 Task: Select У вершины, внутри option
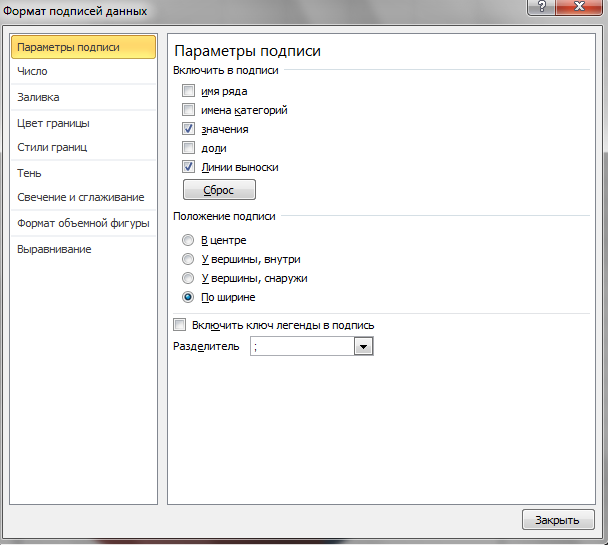188,259
